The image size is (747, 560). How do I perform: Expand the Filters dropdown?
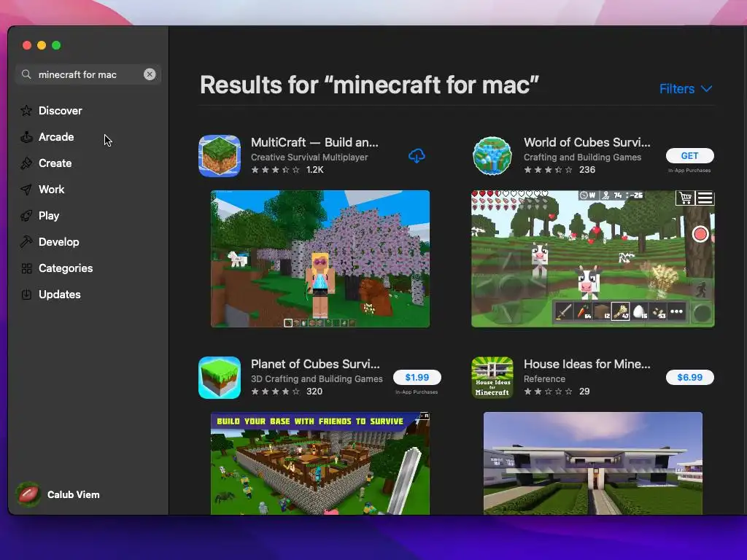coord(686,88)
